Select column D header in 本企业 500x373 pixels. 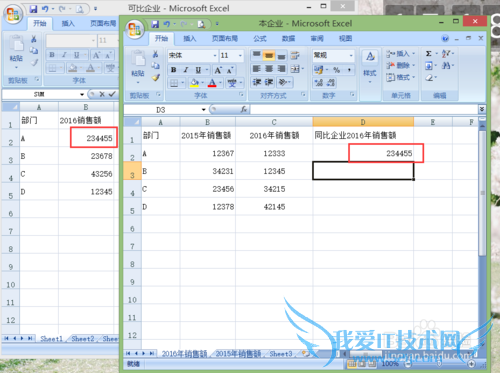click(363, 122)
